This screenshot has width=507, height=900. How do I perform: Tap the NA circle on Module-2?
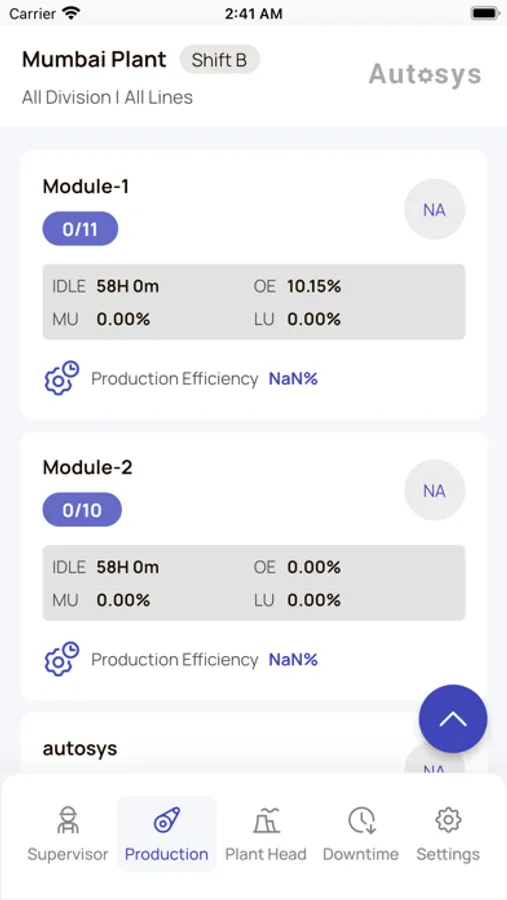point(435,490)
